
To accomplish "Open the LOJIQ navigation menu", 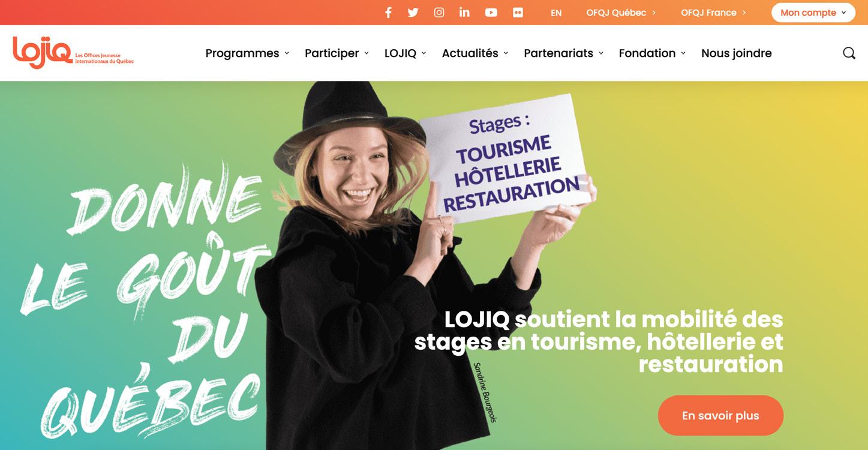I will (x=405, y=53).
